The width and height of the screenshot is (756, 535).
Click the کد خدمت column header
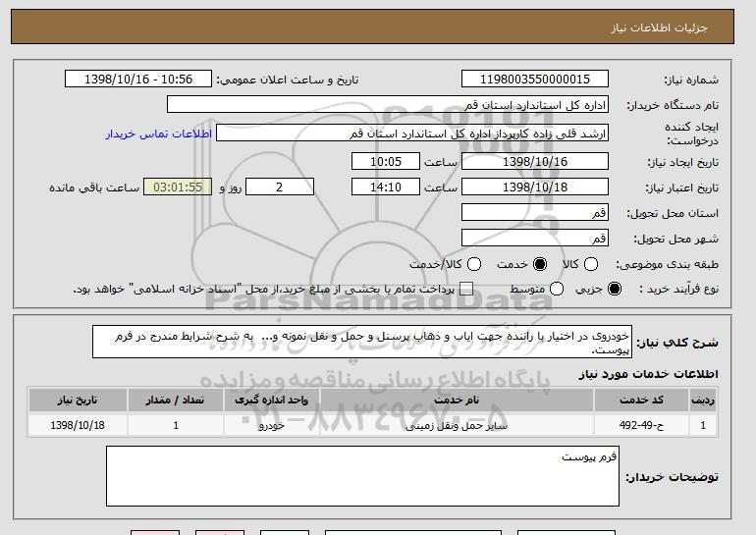point(641,401)
